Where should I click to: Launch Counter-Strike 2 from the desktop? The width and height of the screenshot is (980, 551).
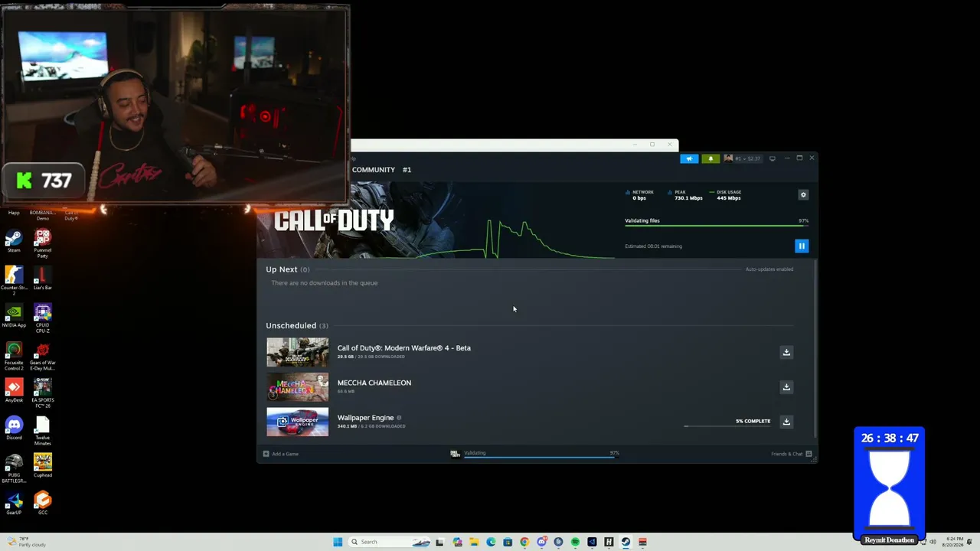14,281
